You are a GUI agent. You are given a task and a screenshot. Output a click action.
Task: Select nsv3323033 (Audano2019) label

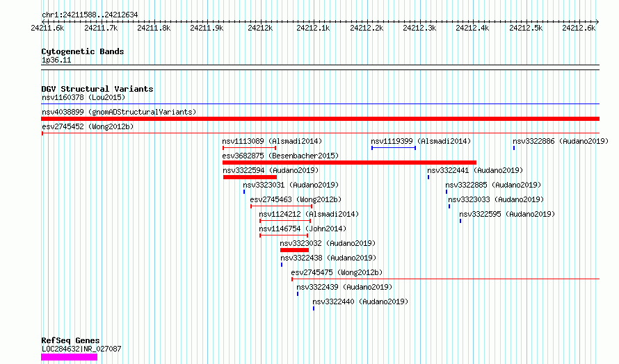pos(496,199)
